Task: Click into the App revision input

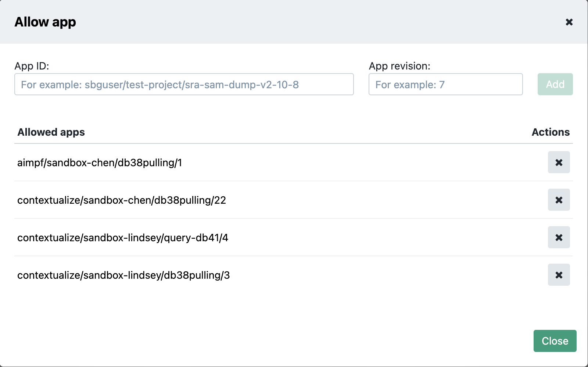Action: coord(445,84)
